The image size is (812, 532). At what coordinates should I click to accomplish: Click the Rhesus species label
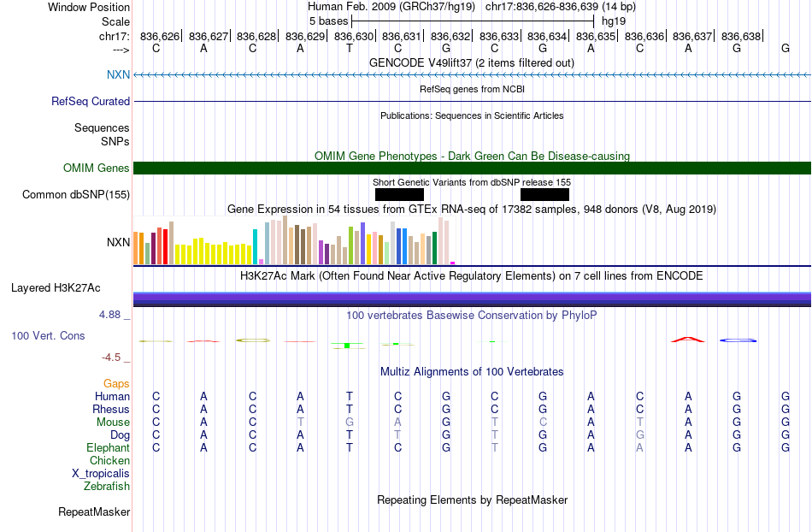[111, 410]
